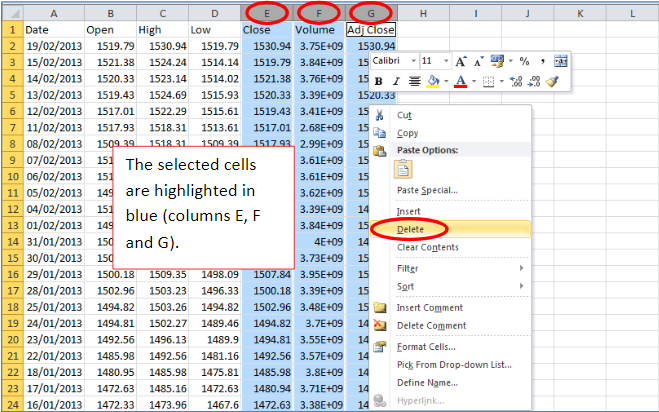Apply percent style to selection
Image resolution: width=659 pixels, height=412 pixels.
[524, 61]
